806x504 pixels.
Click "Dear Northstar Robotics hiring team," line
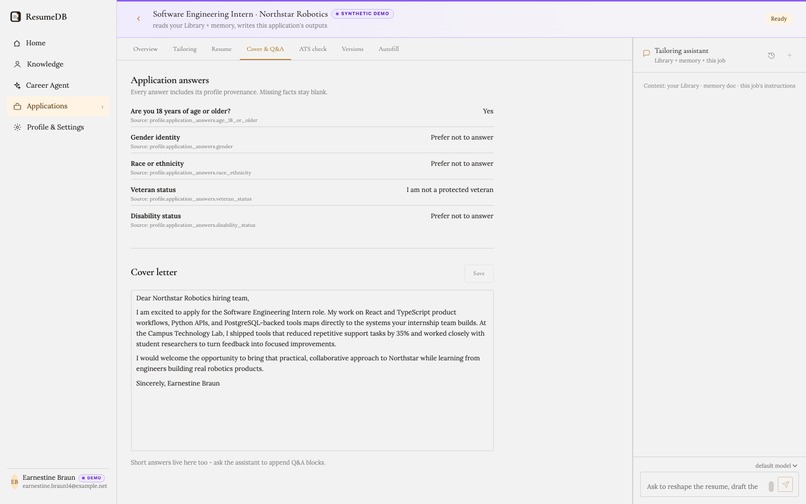[193, 298]
